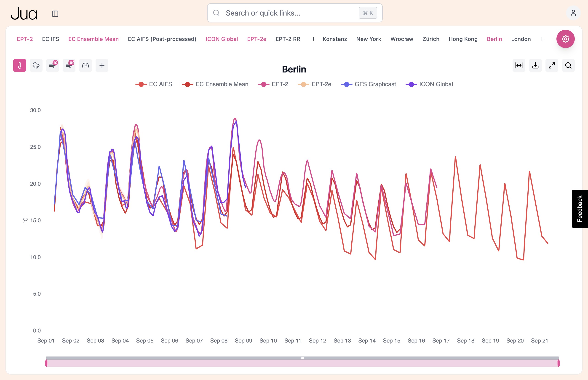Toggle the sidebar panel beside the Jua logo
588x380 pixels.
coord(55,13)
